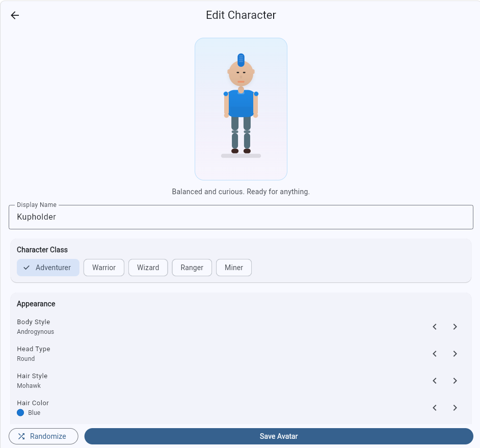Image resolution: width=480 pixels, height=448 pixels.
Task: Click the next arrow for Body Style
Action: 455,327
